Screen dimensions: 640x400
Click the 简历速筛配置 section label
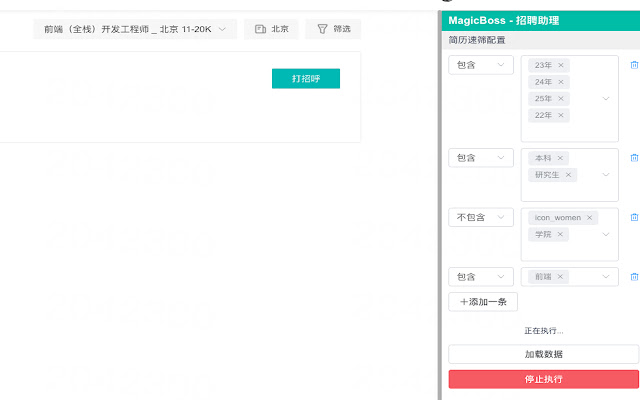[477, 40]
